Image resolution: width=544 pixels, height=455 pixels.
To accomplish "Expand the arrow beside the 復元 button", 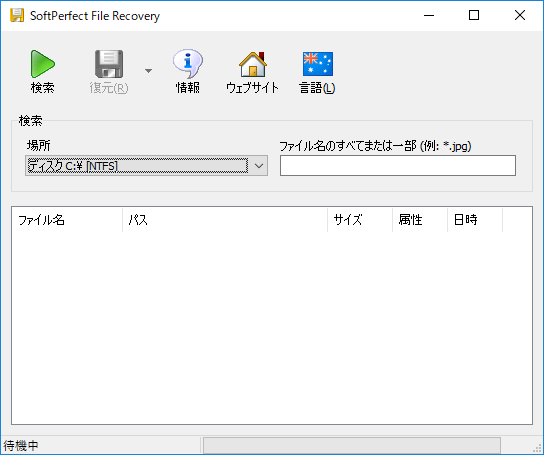I will tap(148, 71).
